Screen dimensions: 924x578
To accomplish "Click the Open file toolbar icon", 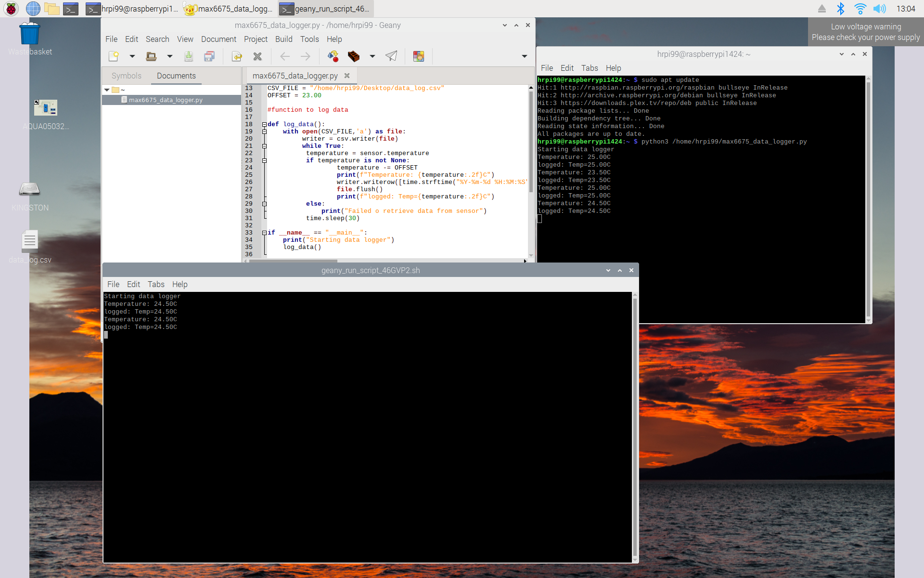I will point(151,56).
